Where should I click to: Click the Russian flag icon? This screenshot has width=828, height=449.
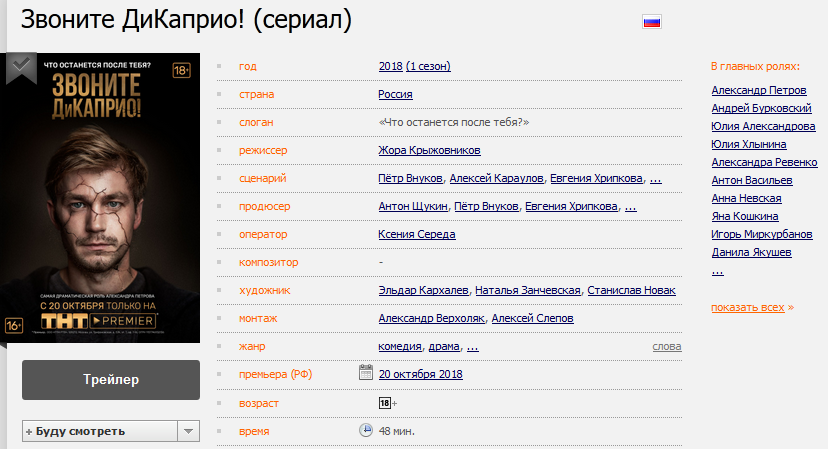tap(652, 22)
